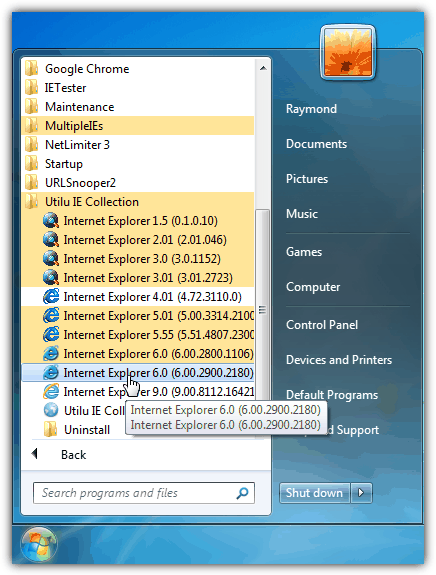Viewport: 436px width, 575px height.
Task: Click the Internet Explorer 4.01 icon
Action: click(51, 297)
